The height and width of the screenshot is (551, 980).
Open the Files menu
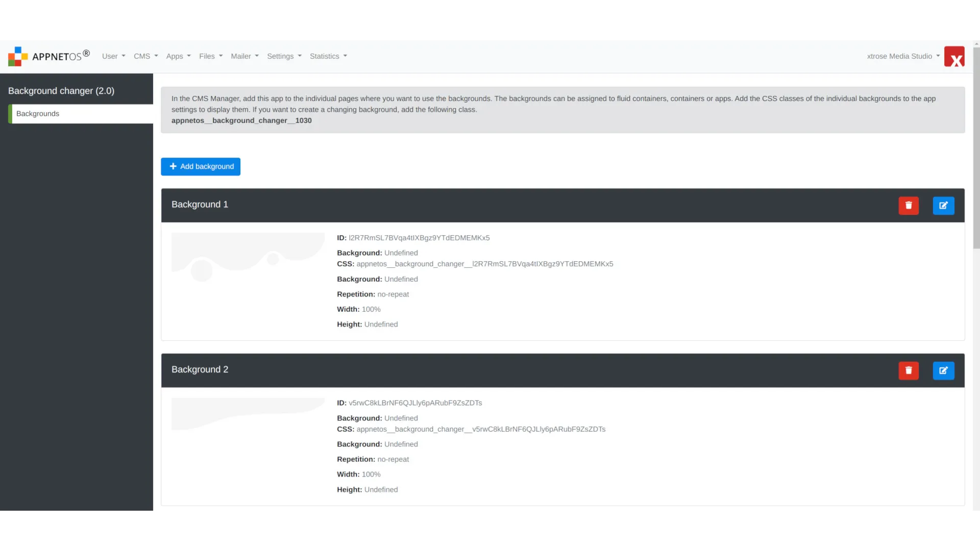click(210, 56)
